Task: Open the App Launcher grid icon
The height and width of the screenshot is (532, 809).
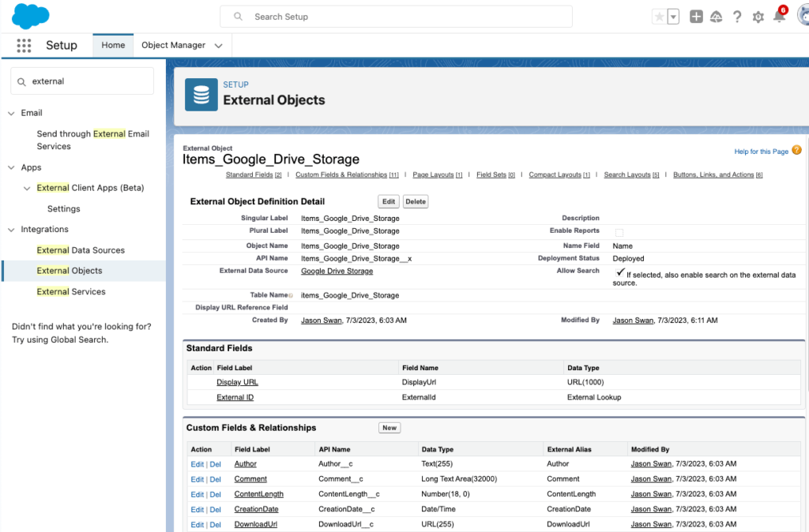Action: click(x=24, y=45)
